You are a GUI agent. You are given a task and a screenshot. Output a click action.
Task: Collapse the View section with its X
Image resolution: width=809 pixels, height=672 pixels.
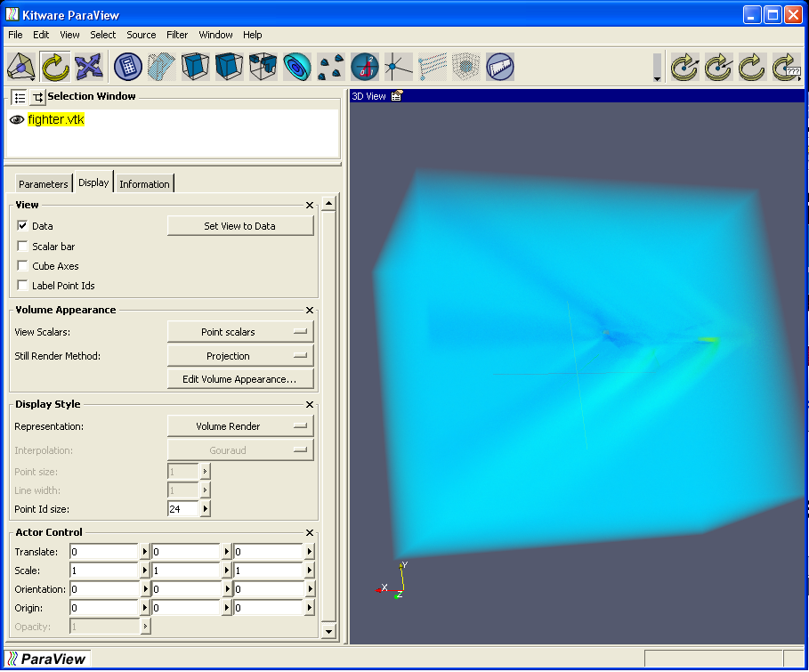click(310, 205)
